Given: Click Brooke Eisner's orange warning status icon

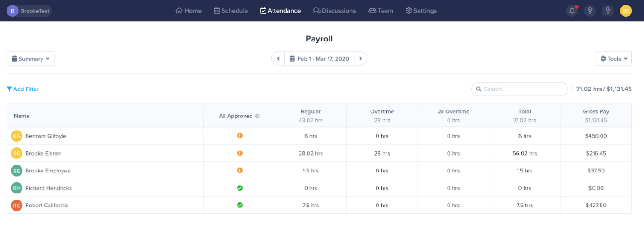Looking at the screenshot, I should point(239,153).
